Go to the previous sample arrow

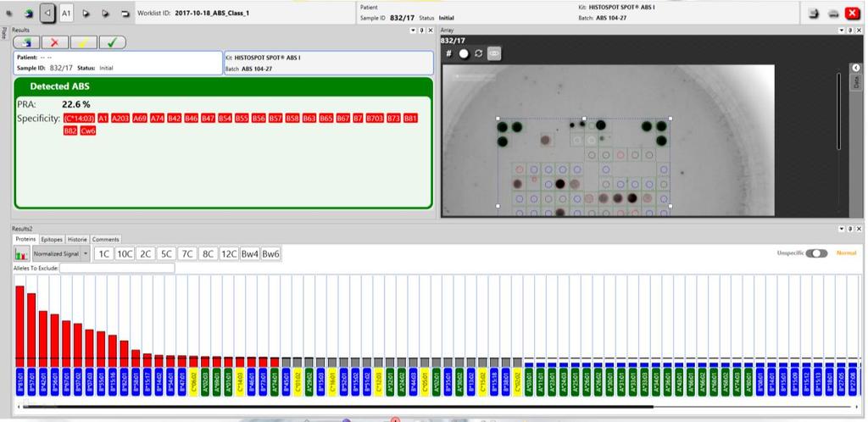[x=48, y=14]
